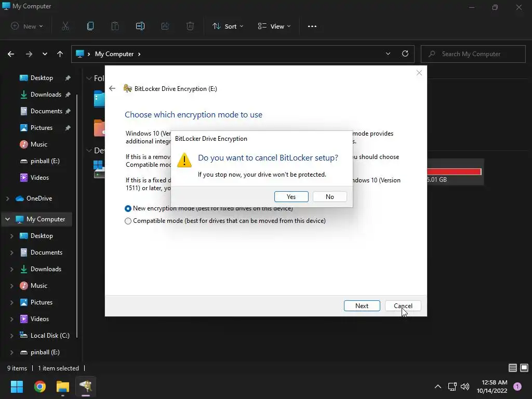Open network status tray icon
This screenshot has height=399, width=532.
pyautogui.click(x=453, y=387)
